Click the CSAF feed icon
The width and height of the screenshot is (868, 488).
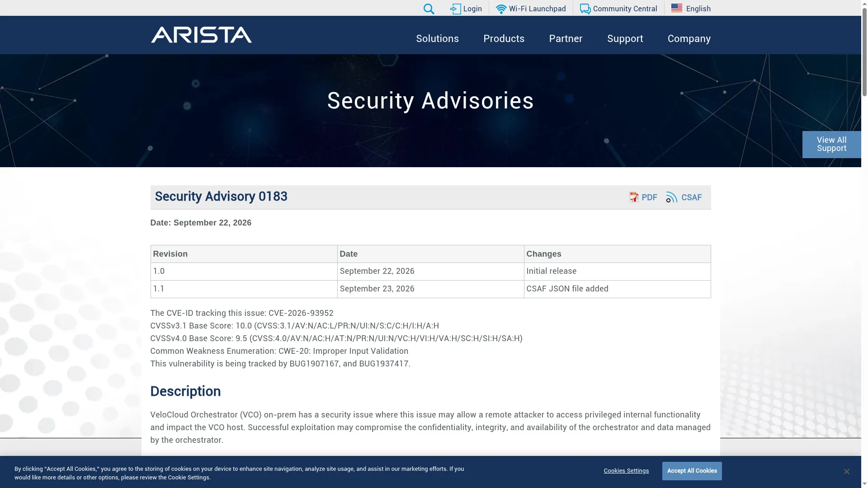pos(671,197)
